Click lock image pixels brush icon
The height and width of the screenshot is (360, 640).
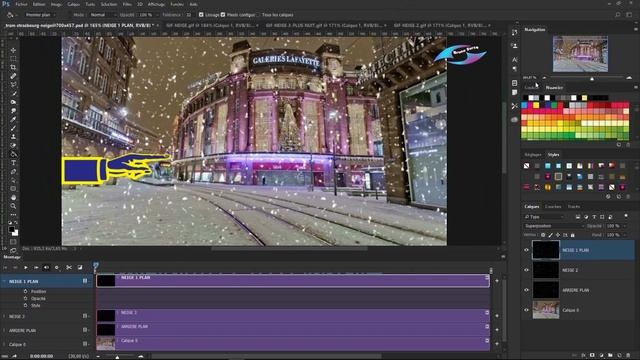[551, 235]
